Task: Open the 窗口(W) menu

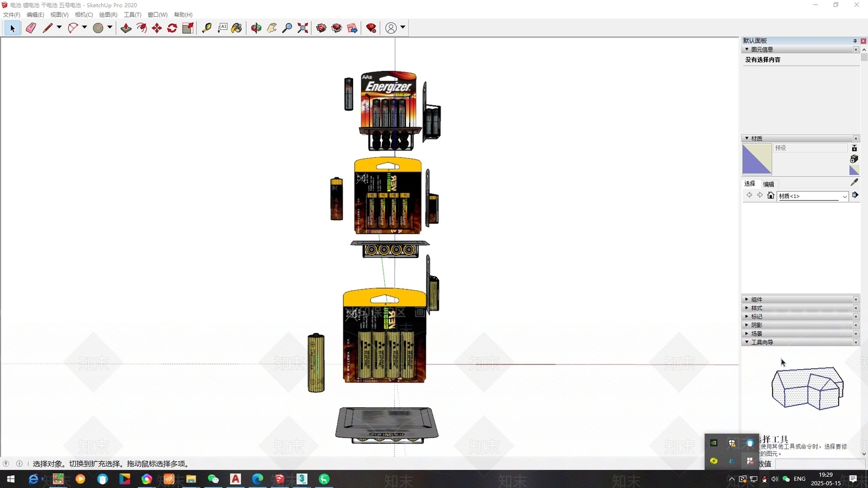Action: (157, 15)
